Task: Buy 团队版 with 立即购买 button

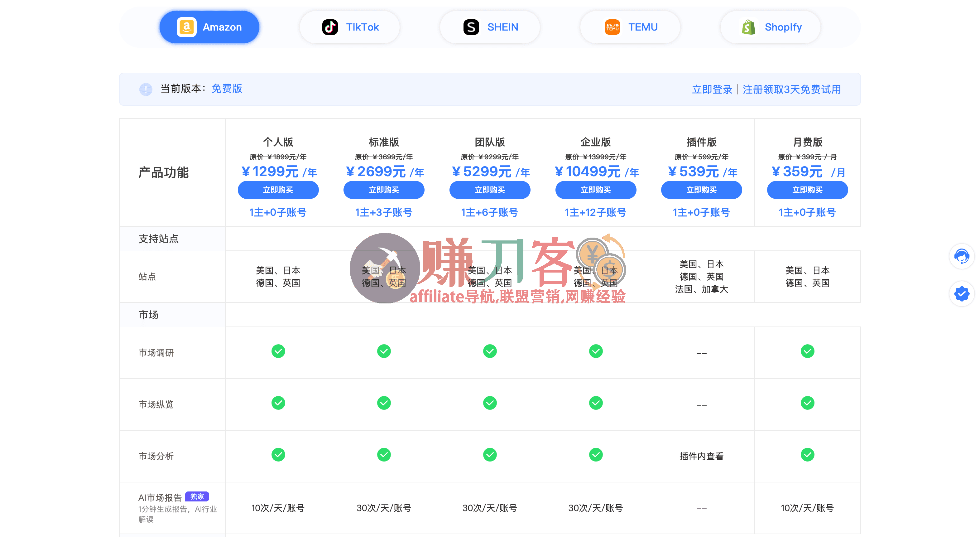Action: (x=490, y=190)
